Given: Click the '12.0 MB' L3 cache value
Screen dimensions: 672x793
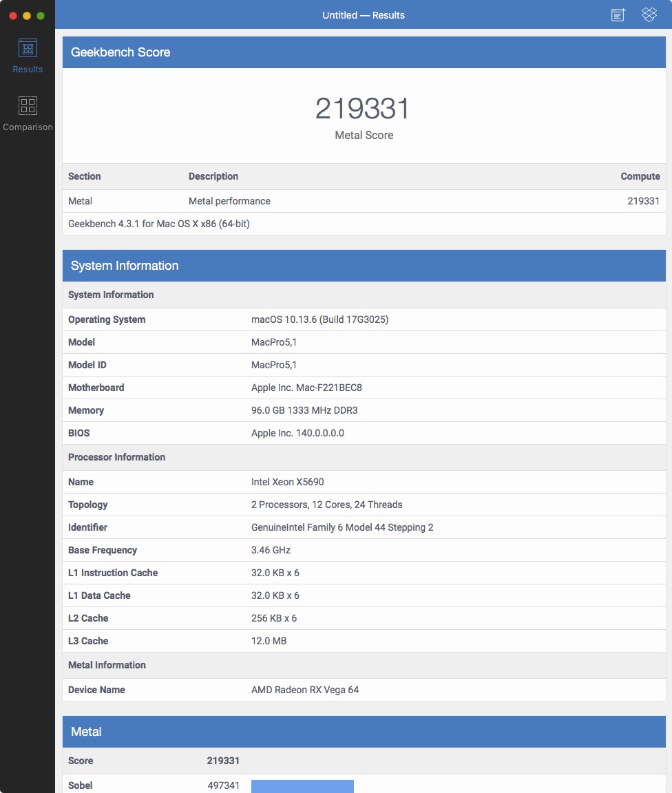Looking at the screenshot, I should pos(269,642).
